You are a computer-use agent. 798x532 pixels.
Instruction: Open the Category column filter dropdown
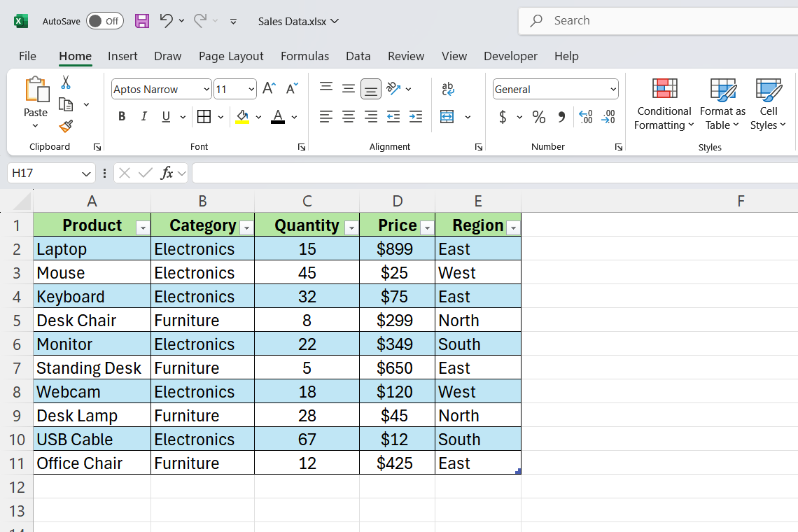pyautogui.click(x=247, y=228)
